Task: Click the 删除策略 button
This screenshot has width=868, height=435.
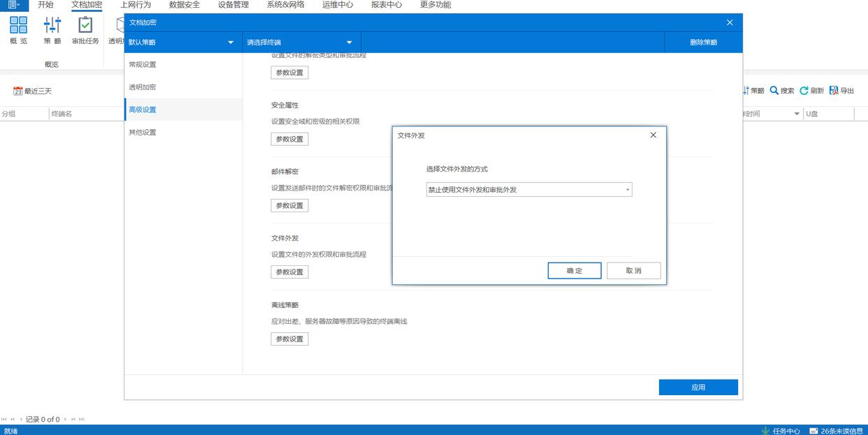Action: coord(703,43)
